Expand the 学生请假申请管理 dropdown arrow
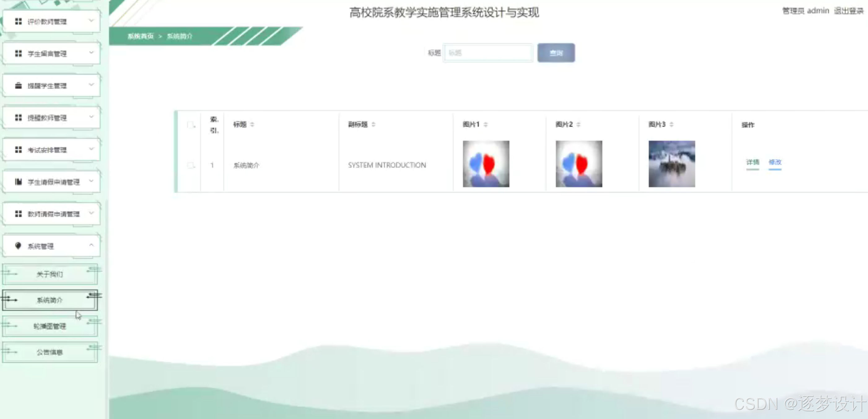Image resolution: width=868 pixels, height=419 pixels. [91, 182]
